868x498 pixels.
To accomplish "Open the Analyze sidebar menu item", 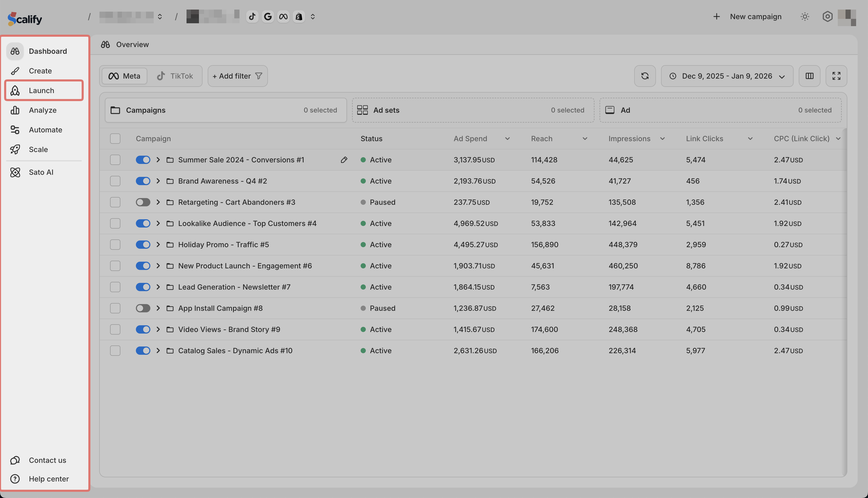I will point(42,110).
